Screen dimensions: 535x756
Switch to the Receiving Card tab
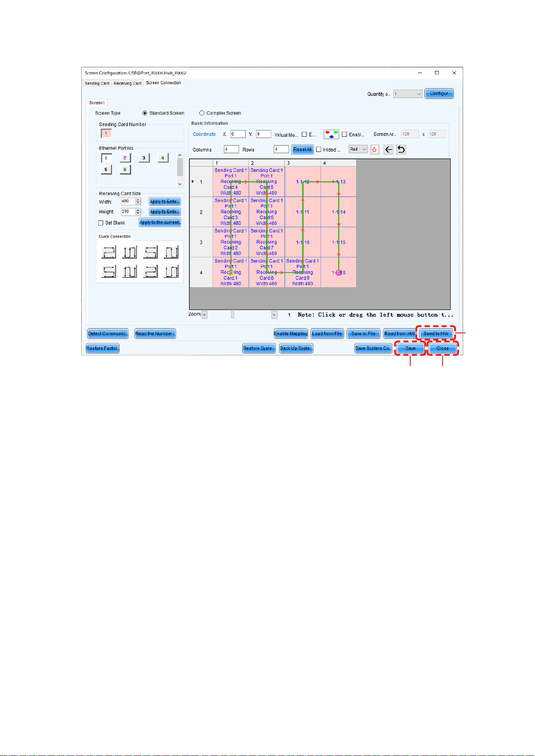(x=127, y=83)
